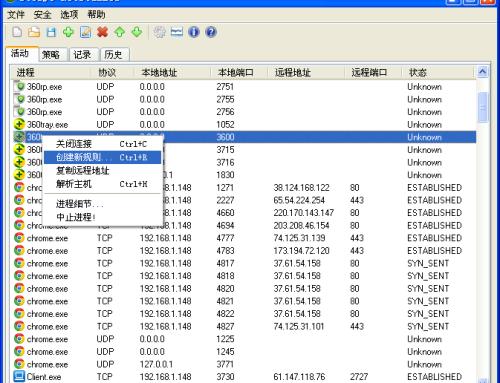Screen dimensions: 500x383
Task: Choose 进程细节 in the context menu
Action: point(103,204)
